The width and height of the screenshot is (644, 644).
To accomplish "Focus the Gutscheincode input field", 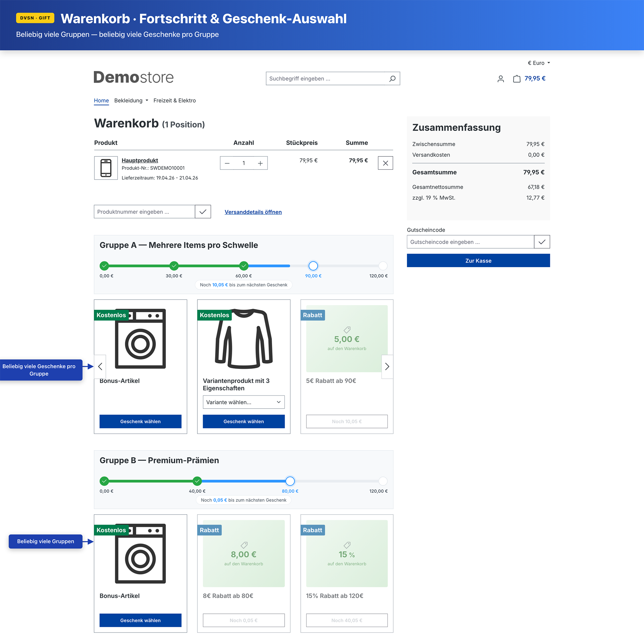I will pos(470,242).
